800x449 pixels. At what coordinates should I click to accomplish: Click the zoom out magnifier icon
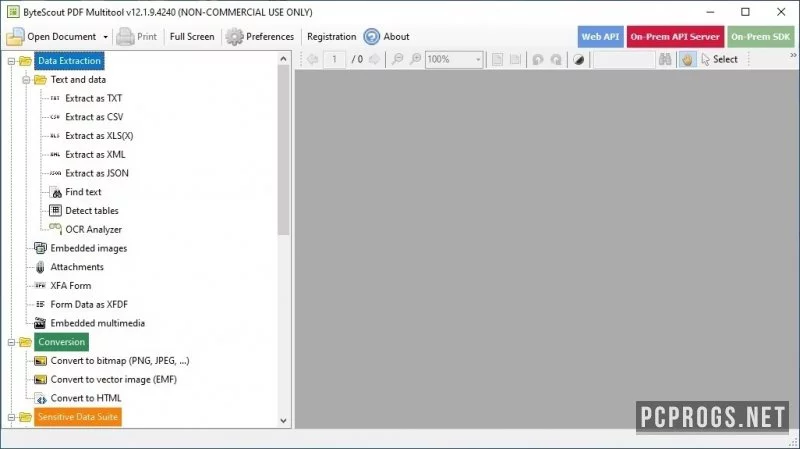tap(397, 59)
